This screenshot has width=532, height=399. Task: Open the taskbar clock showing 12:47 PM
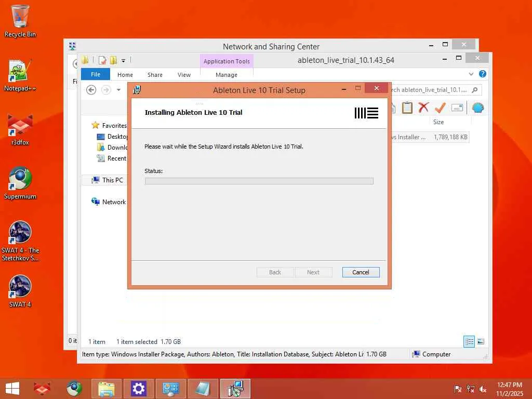point(510,389)
